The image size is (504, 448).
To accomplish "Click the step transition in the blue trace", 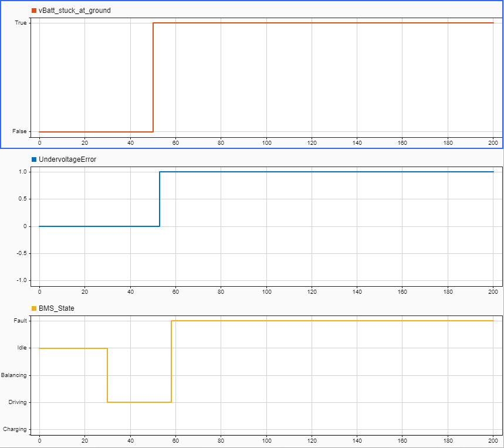I will [x=160, y=199].
